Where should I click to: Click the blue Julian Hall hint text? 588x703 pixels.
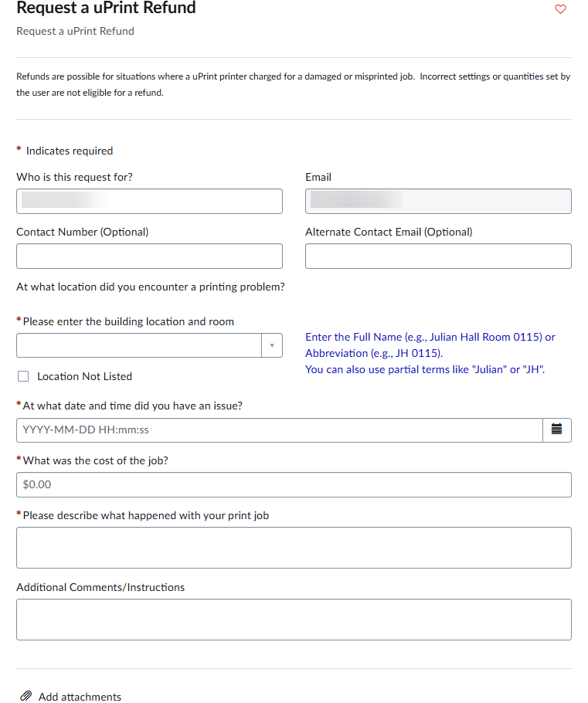pos(430,353)
